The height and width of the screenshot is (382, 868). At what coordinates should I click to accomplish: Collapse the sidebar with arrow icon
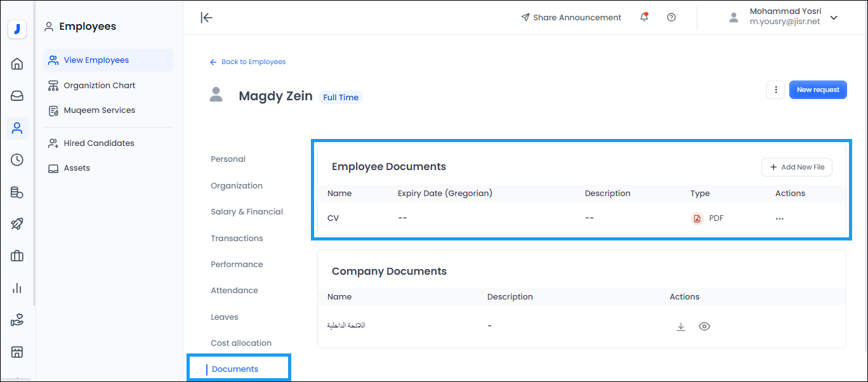206,18
